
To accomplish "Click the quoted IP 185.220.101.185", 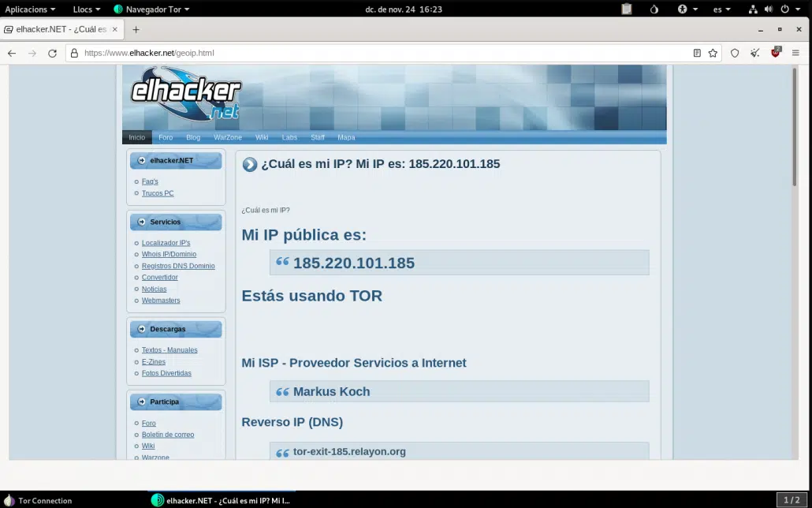I will 354,263.
